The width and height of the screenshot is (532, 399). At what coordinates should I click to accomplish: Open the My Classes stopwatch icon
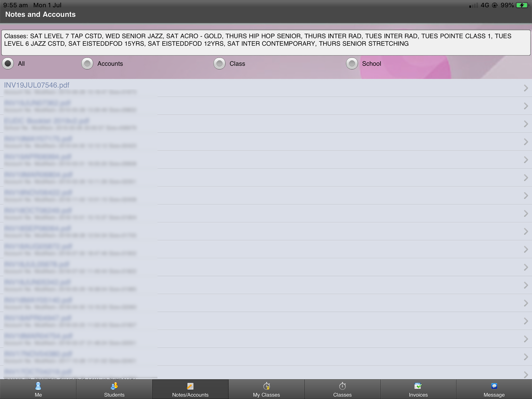[266, 386]
